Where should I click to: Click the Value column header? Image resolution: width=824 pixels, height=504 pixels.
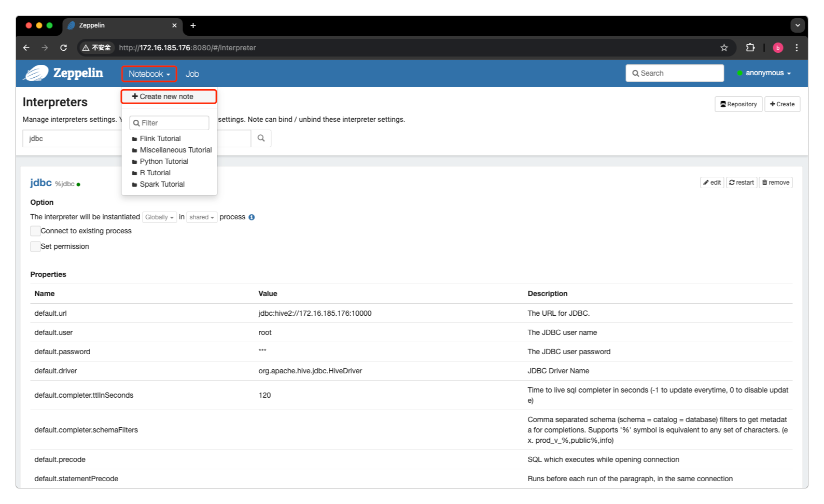tap(268, 293)
